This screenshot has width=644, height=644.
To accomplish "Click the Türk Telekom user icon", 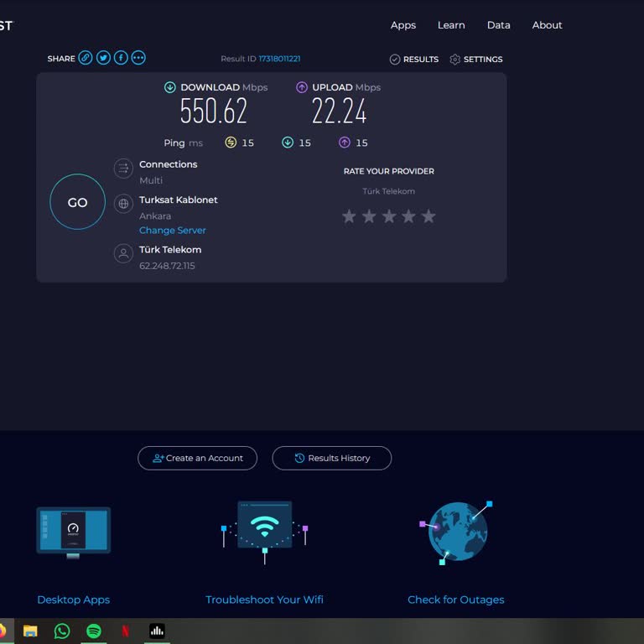I will click(x=123, y=254).
